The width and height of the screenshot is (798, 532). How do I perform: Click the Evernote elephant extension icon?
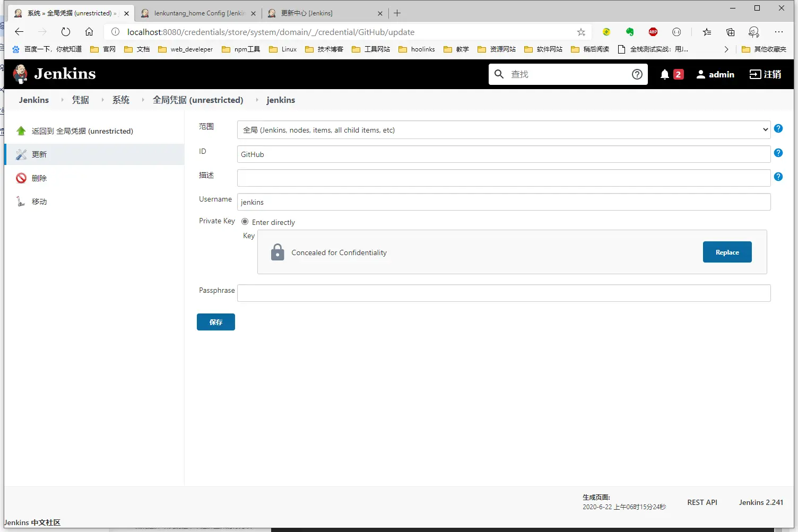pyautogui.click(x=630, y=32)
